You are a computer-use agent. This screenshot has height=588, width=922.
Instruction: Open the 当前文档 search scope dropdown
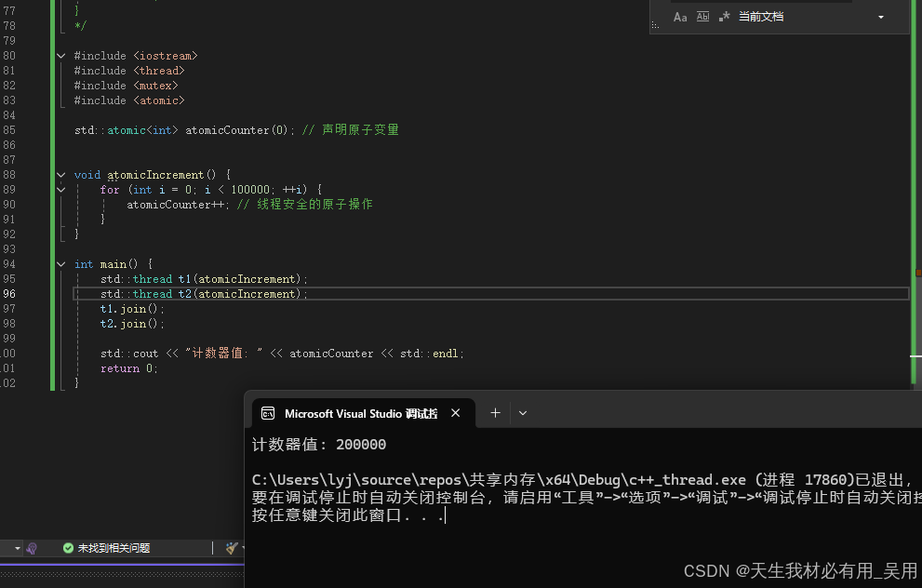tap(881, 17)
